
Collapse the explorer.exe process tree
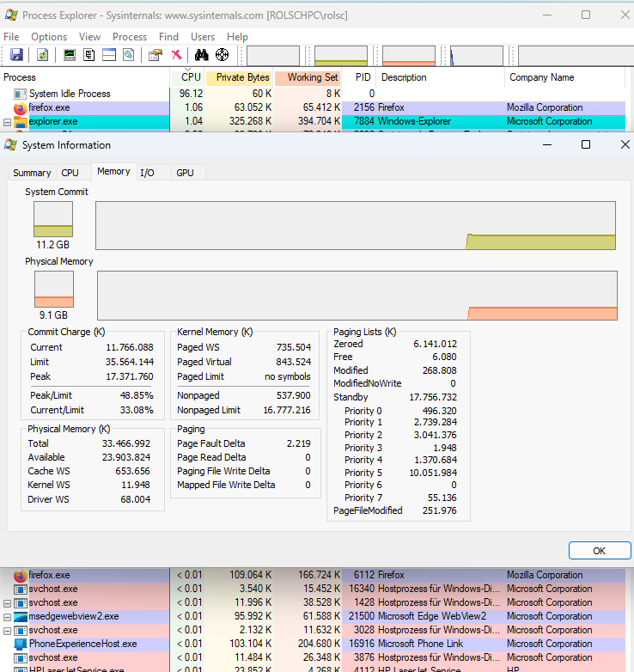pos(7,122)
